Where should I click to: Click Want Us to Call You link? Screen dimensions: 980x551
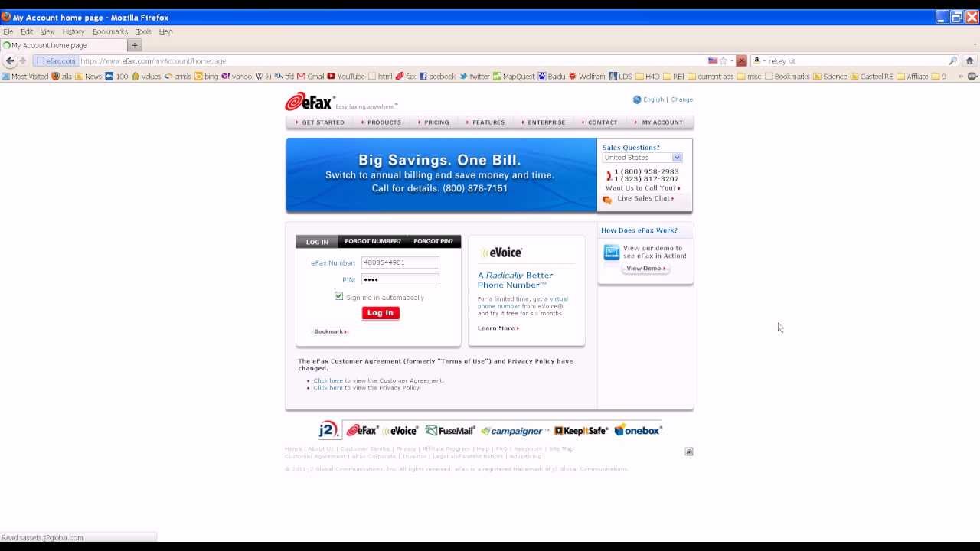coord(643,188)
